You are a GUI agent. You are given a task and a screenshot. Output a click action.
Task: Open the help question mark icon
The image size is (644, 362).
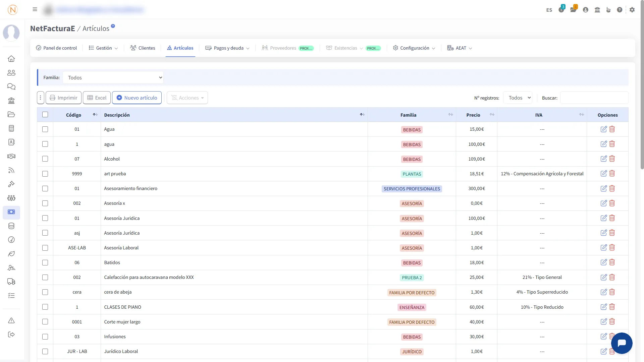tap(620, 10)
